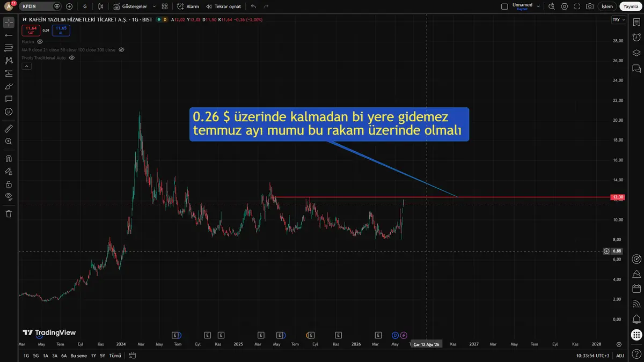Toggle Hacim indicator visibility
Image resolution: width=644 pixels, height=362 pixels.
click(40, 41)
